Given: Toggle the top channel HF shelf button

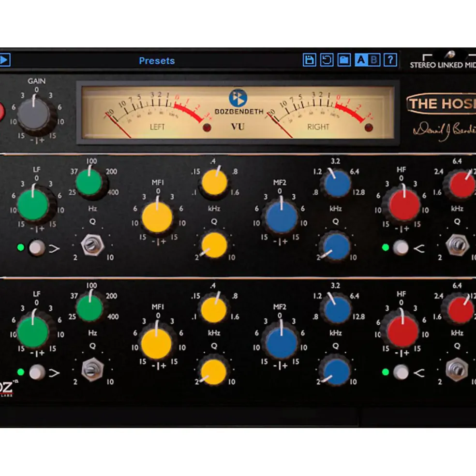Looking at the screenshot, I should tap(401, 248).
